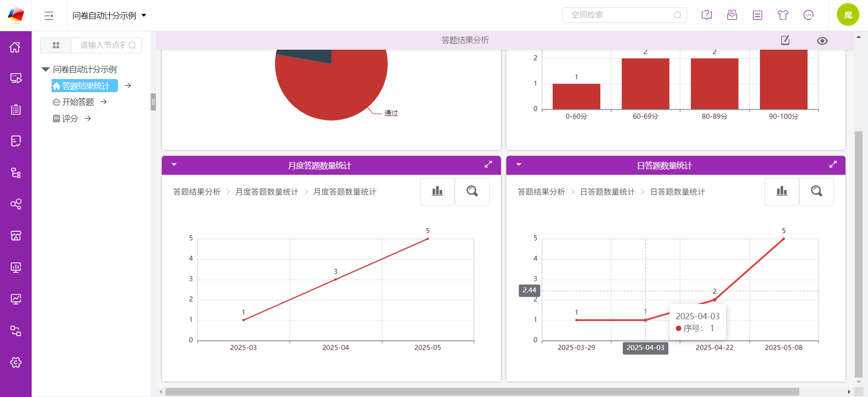Click the 90-100分 bar in score chart
Viewport: 868px width, 397px height.
[783, 79]
